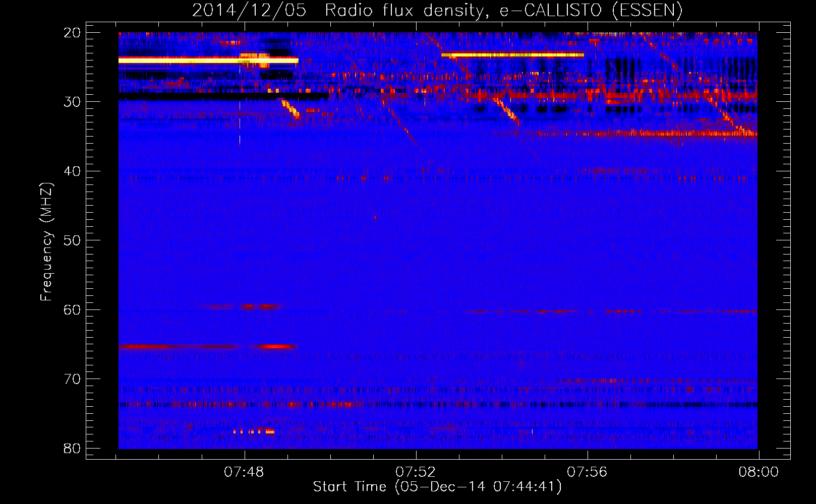Click the 'Frequency (MHZ)' axis label
Image resolution: width=816 pixels, height=504 pixels.
click(x=46, y=242)
